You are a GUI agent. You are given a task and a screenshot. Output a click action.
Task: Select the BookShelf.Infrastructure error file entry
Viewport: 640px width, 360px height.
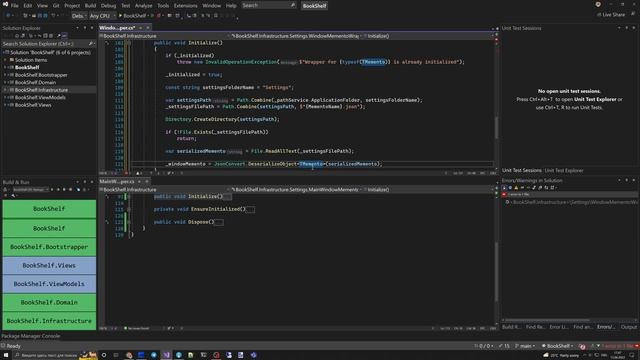(x=571, y=202)
